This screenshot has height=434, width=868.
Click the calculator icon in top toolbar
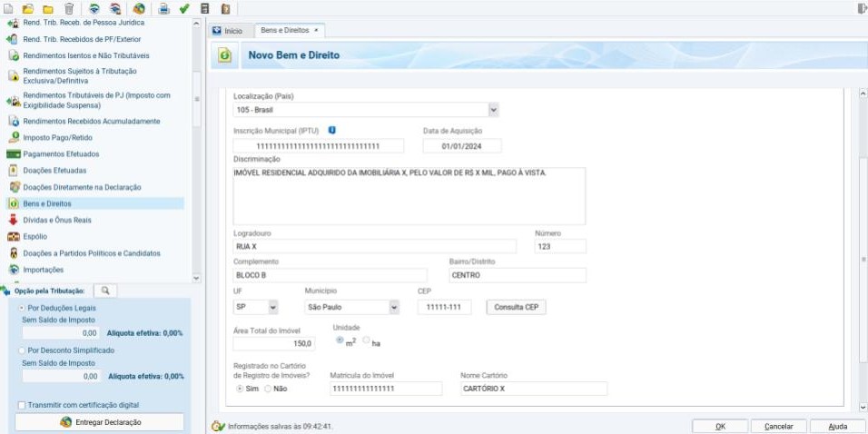204,8
